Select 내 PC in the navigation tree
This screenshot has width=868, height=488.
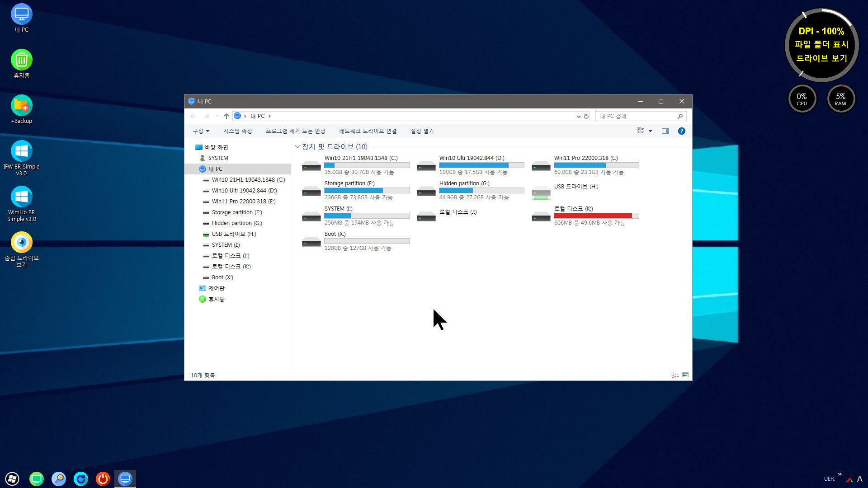(x=238, y=169)
